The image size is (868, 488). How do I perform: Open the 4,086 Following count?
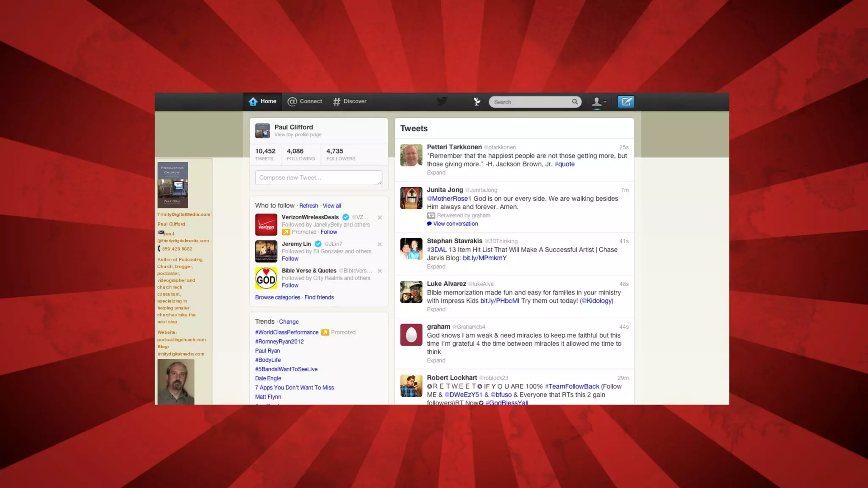pos(300,154)
